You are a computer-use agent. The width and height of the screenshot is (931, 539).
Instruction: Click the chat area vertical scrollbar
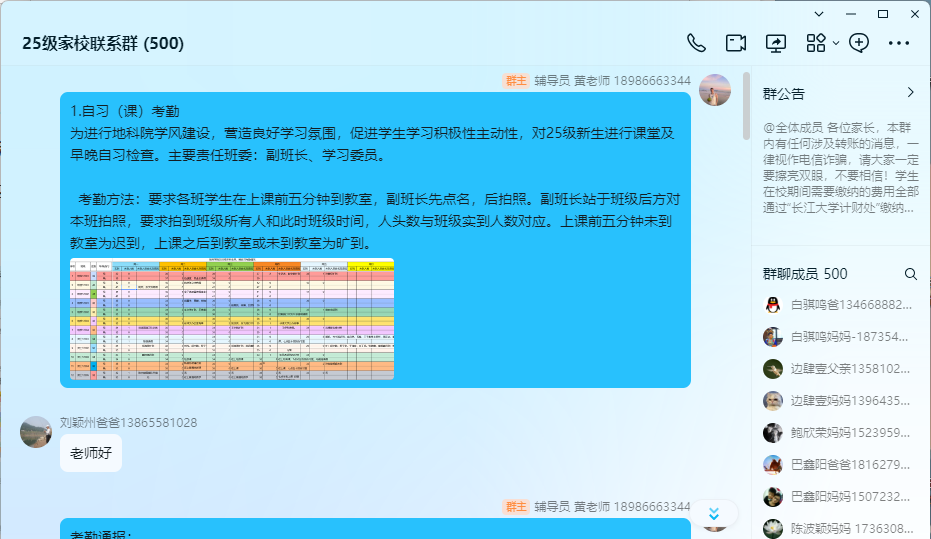[x=746, y=105]
